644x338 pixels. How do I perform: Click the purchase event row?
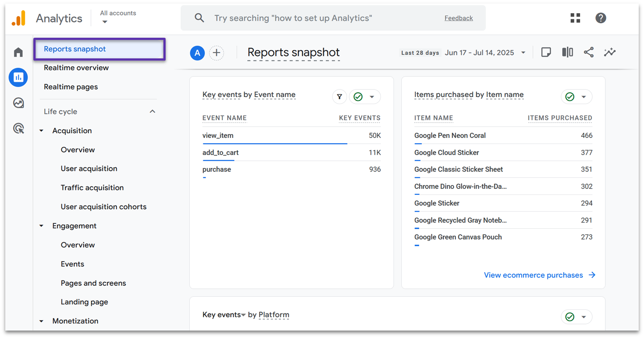(x=292, y=169)
